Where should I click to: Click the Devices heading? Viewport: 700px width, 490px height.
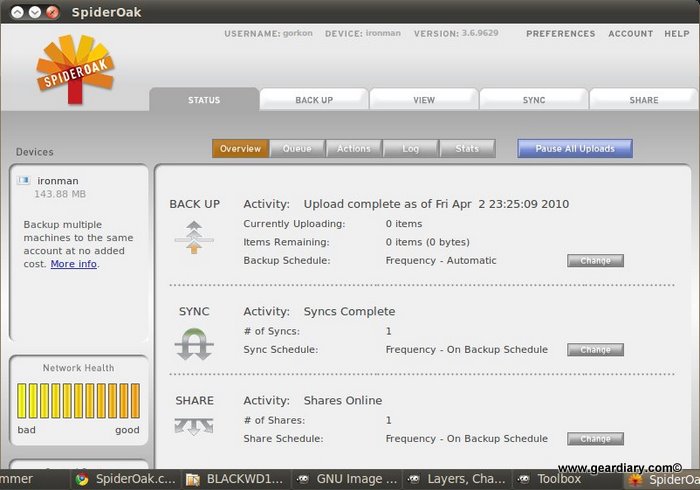(34, 152)
